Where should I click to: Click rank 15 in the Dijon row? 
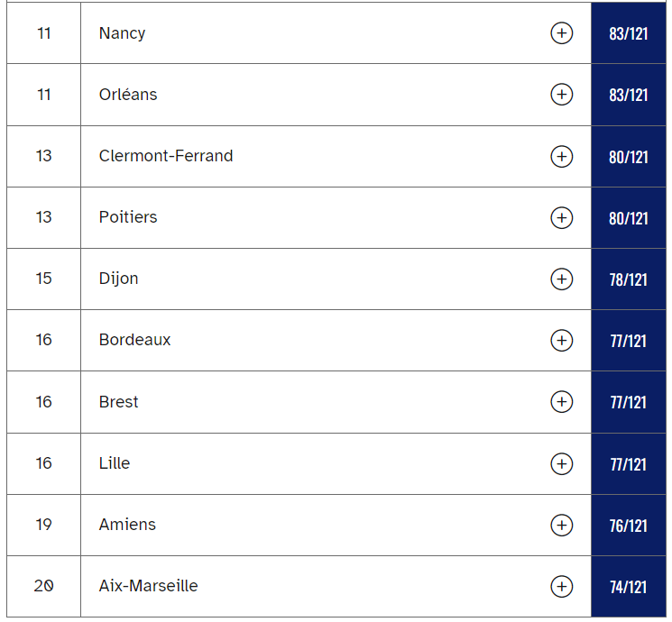44,279
